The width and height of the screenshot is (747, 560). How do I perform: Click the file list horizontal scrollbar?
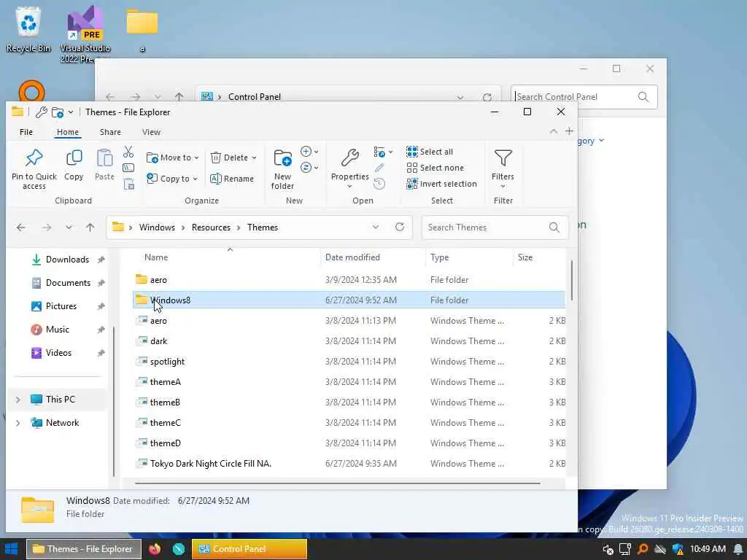coord(337,483)
